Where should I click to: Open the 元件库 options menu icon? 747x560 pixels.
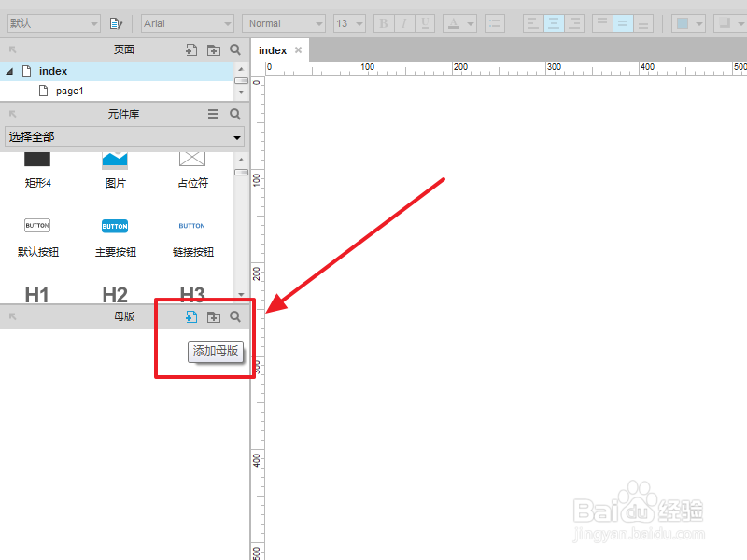click(213, 114)
